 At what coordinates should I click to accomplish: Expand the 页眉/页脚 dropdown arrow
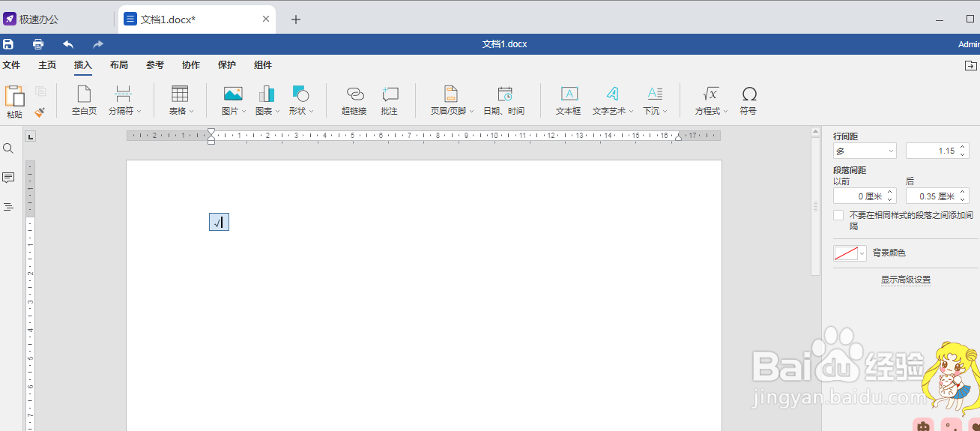[472, 112]
